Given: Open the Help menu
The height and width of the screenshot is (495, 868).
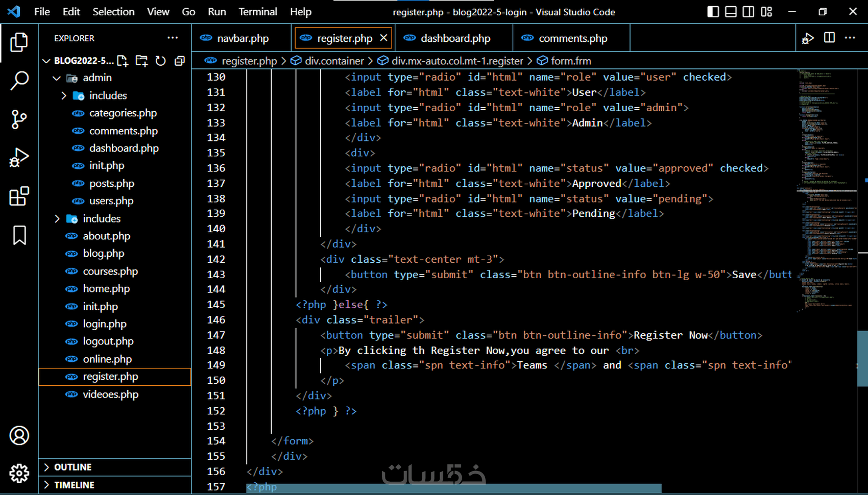Looking at the screenshot, I should pyautogui.click(x=301, y=12).
